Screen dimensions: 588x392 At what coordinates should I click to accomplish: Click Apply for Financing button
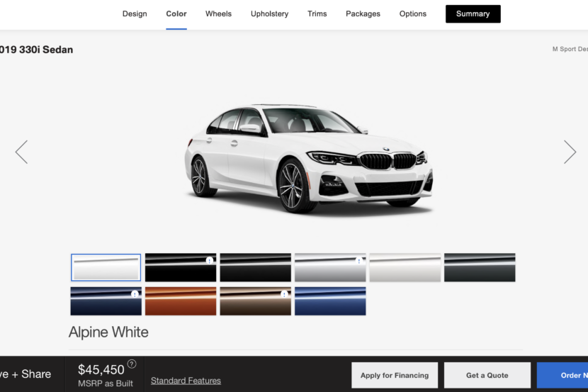[395, 375]
